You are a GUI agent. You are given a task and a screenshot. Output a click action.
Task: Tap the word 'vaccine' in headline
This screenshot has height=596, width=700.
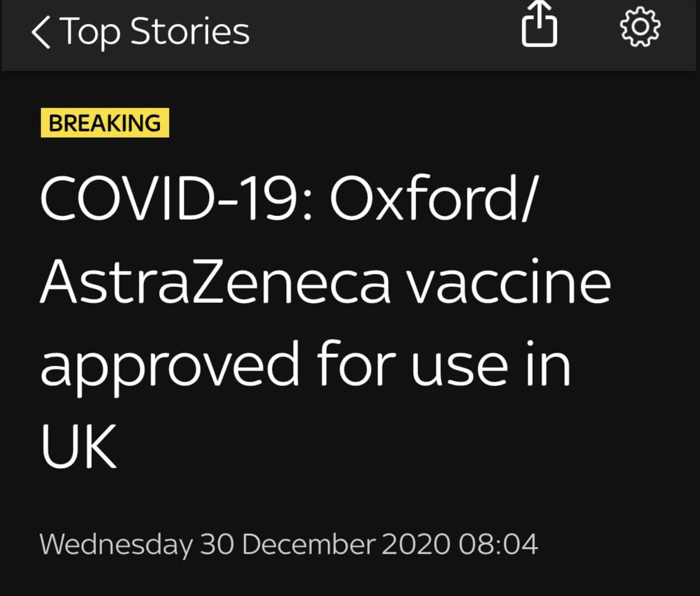509,282
